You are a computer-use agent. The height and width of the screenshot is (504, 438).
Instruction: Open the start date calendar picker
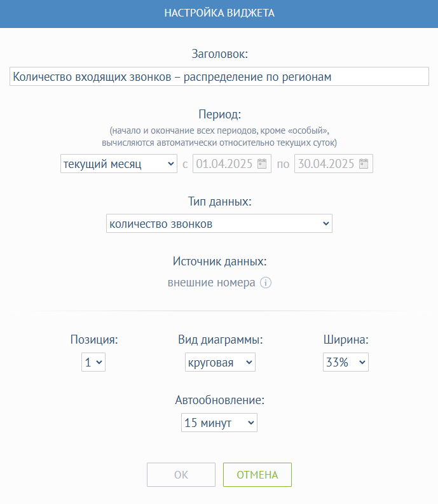[262, 164]
